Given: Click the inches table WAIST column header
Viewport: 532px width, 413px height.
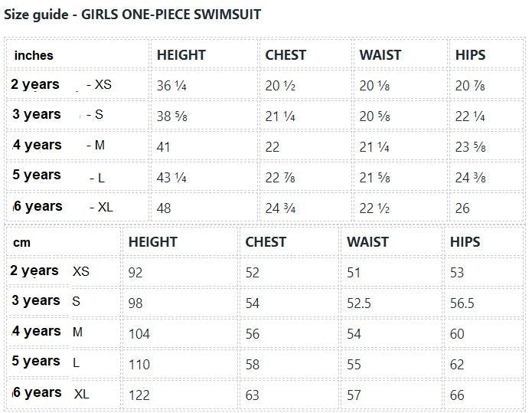Looking at the screenshot, I should click(x=381, y=55).
